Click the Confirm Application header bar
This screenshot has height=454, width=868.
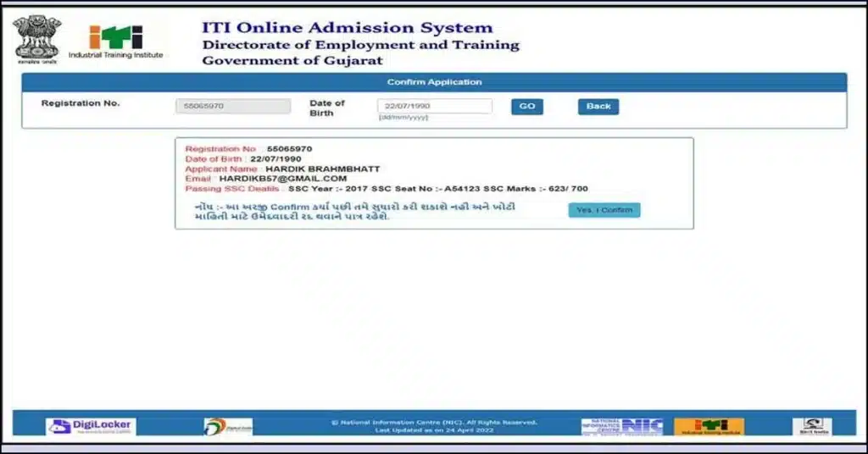coord(434,82)
